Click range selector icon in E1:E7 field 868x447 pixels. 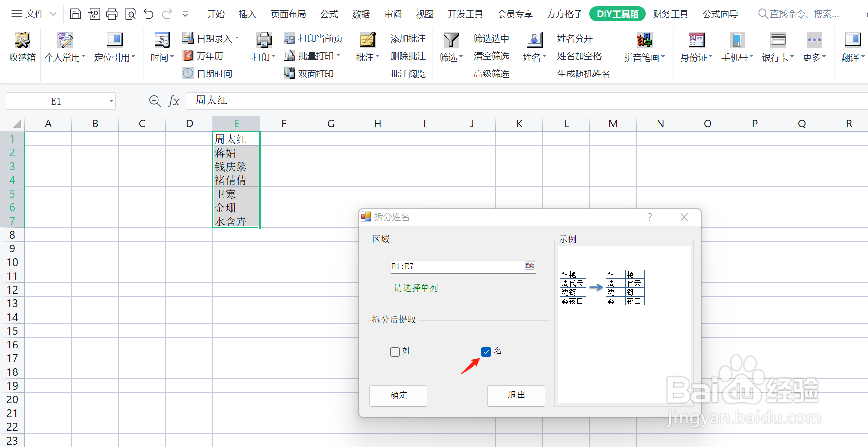pyautogui.click(x=530, y=266)
